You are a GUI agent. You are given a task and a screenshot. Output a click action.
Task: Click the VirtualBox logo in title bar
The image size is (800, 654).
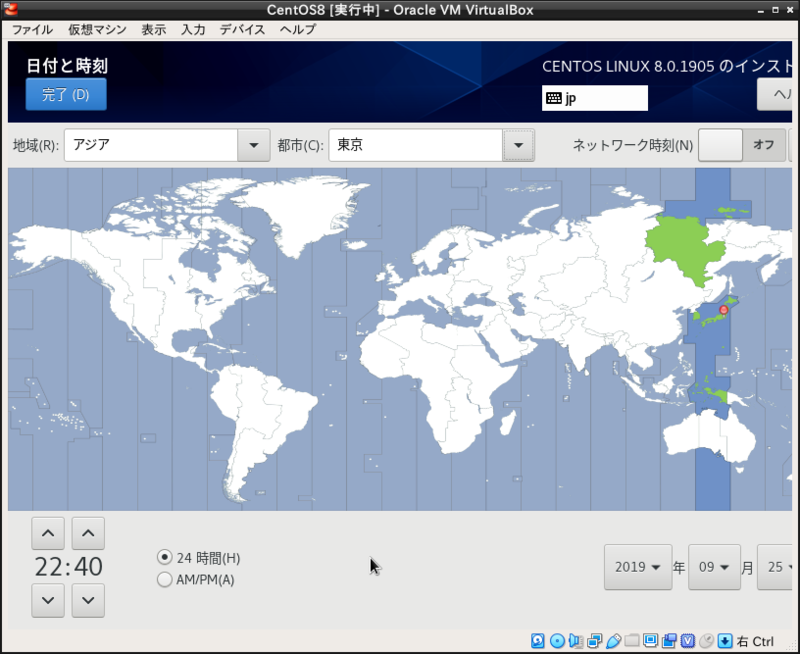(x=10, y=9)
